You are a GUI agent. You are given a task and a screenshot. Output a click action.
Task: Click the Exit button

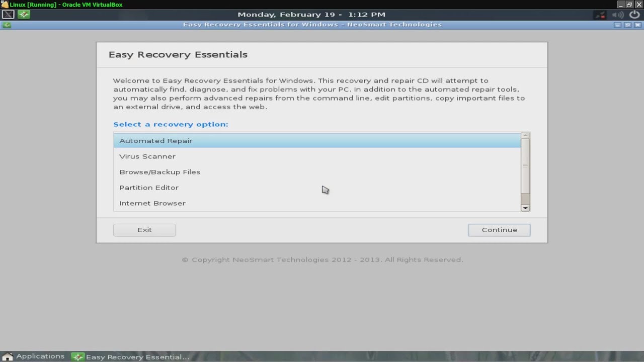tap(144, 230)
